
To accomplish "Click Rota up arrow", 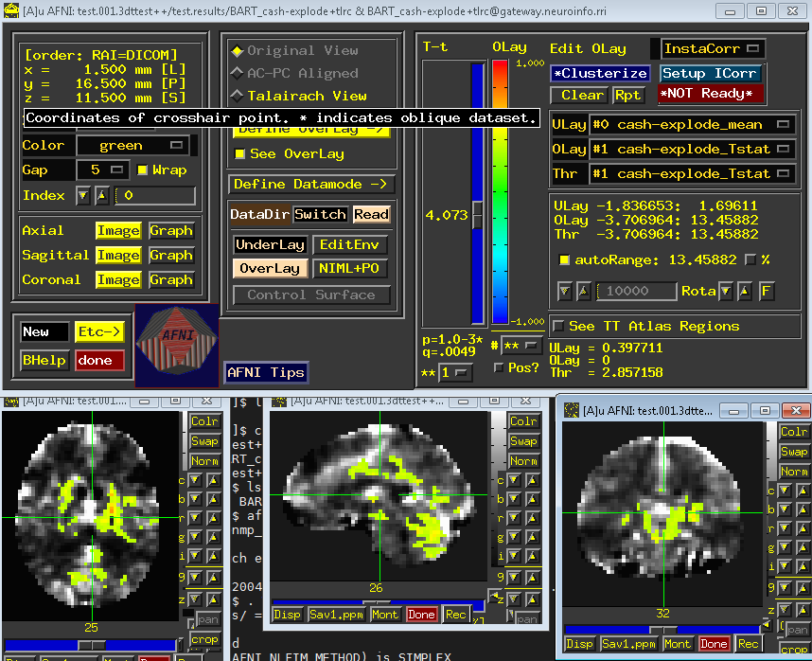I will tap(744, 291).
